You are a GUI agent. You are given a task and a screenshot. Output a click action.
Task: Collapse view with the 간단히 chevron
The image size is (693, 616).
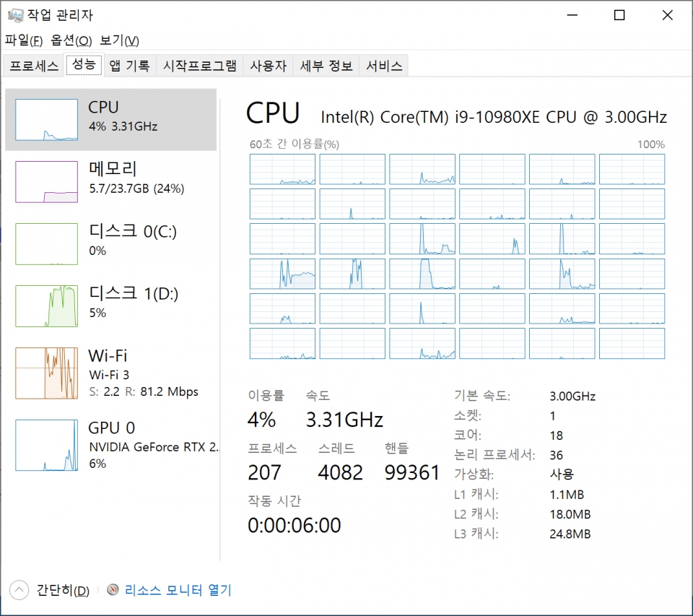point(19,590)
